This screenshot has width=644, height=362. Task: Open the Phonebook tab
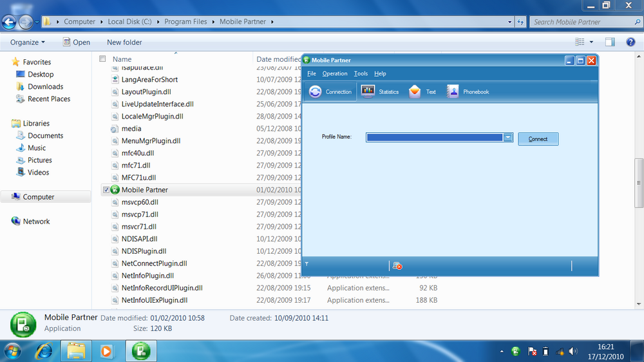(x=468, y=91)
